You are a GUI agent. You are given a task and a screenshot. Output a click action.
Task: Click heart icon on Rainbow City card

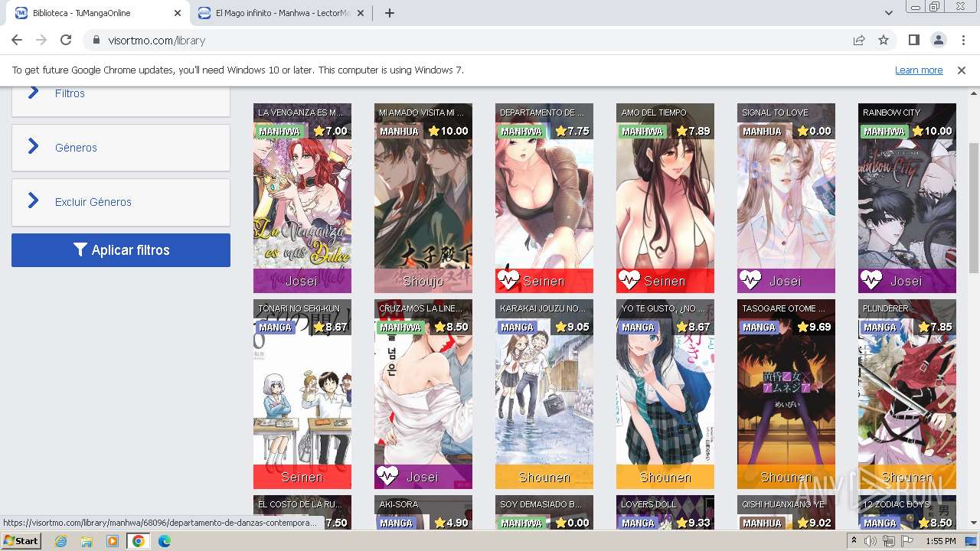coord(871,281)
